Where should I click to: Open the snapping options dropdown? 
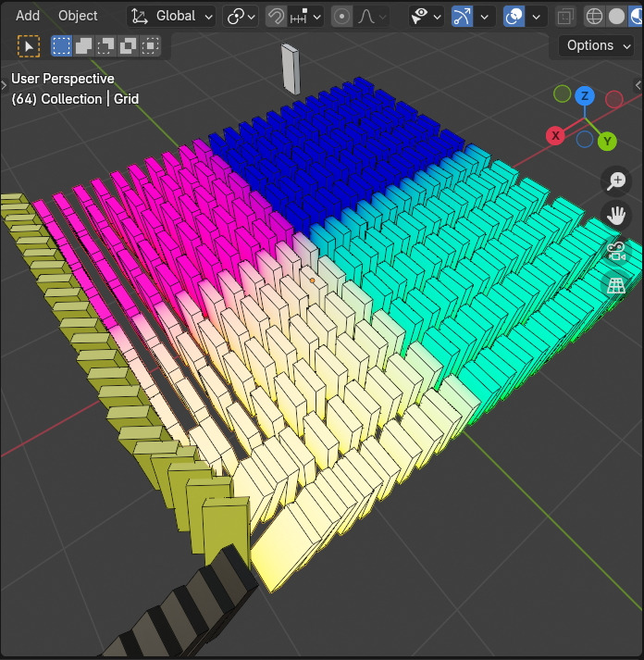(x=305, y=17)
